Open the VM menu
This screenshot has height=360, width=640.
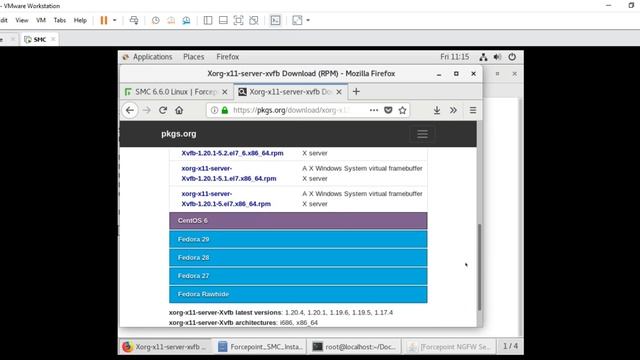pyautogui.click(x=41, y=20)
